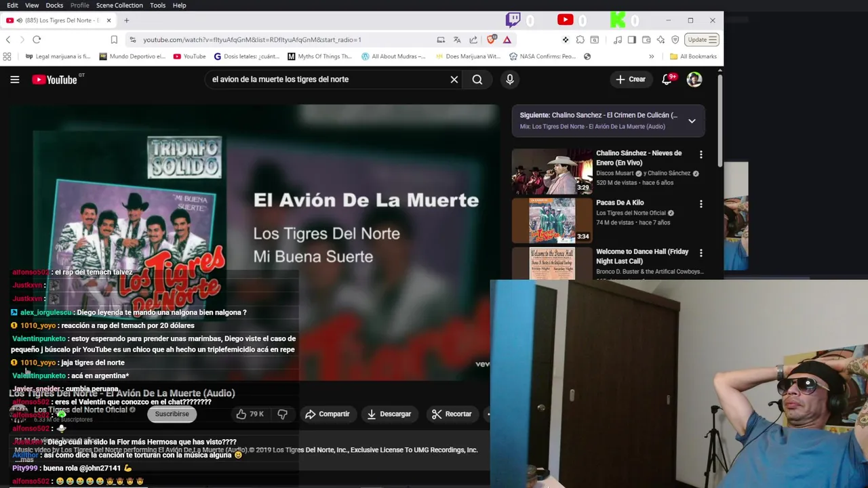Click the Brave Rewards triangle icon
868x488 pixels.
507,40
